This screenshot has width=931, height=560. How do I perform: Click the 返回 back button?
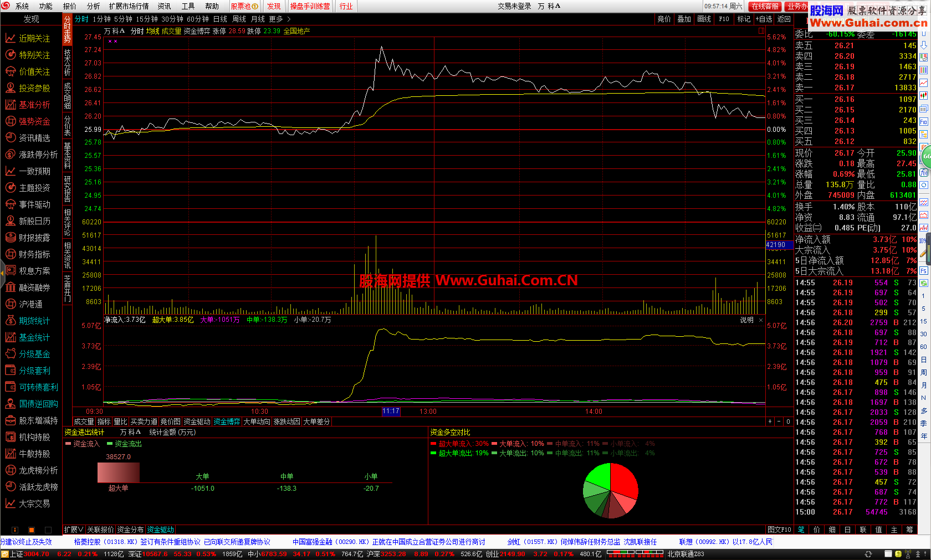click(x=784, y=19)
